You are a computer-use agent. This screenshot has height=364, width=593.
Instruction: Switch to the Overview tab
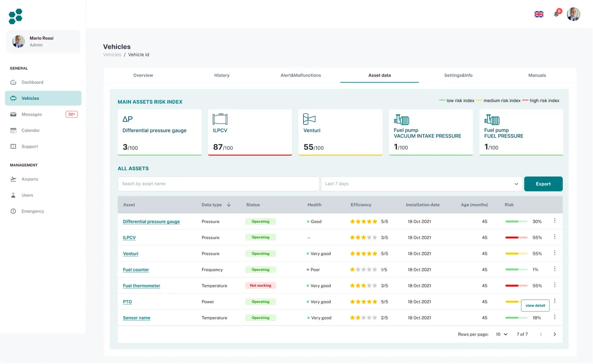[143, 75]
